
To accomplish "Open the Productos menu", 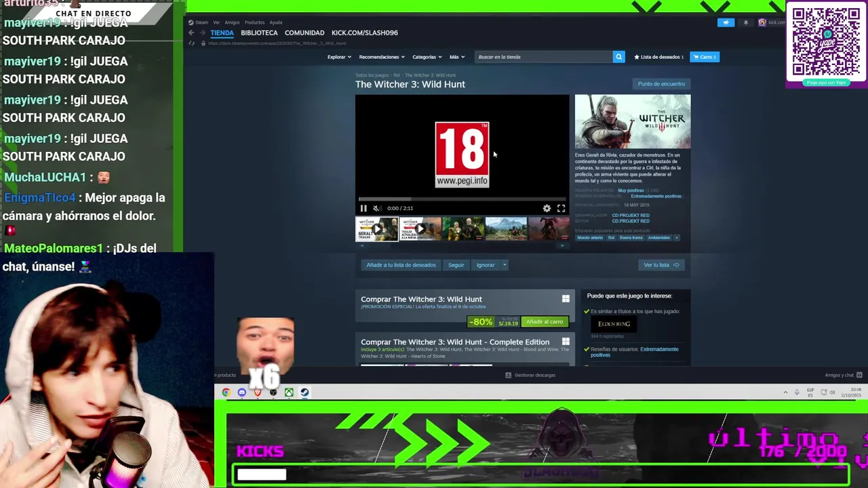I will click(x=254, y=22).
